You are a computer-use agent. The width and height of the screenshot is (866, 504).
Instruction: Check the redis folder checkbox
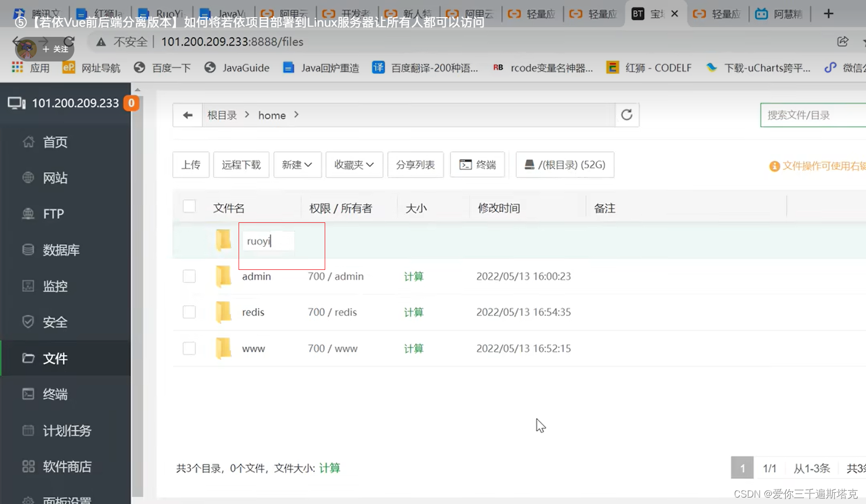tap(189, 312)
